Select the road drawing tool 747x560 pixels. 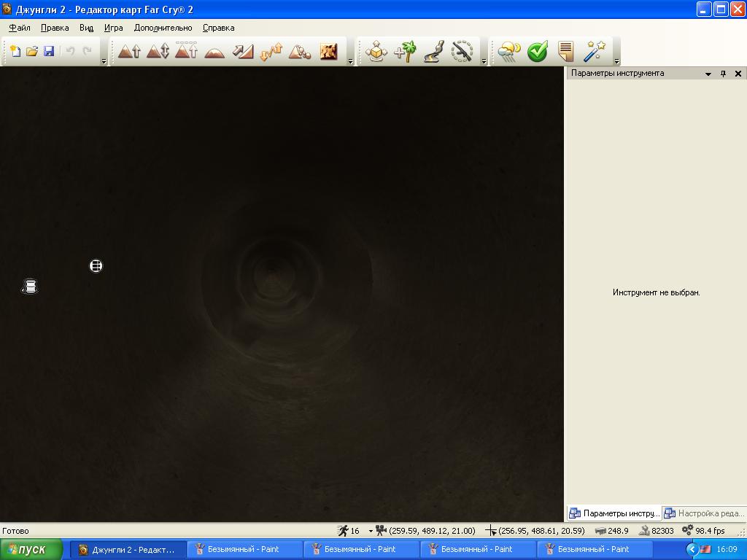(x=433, y=51)
